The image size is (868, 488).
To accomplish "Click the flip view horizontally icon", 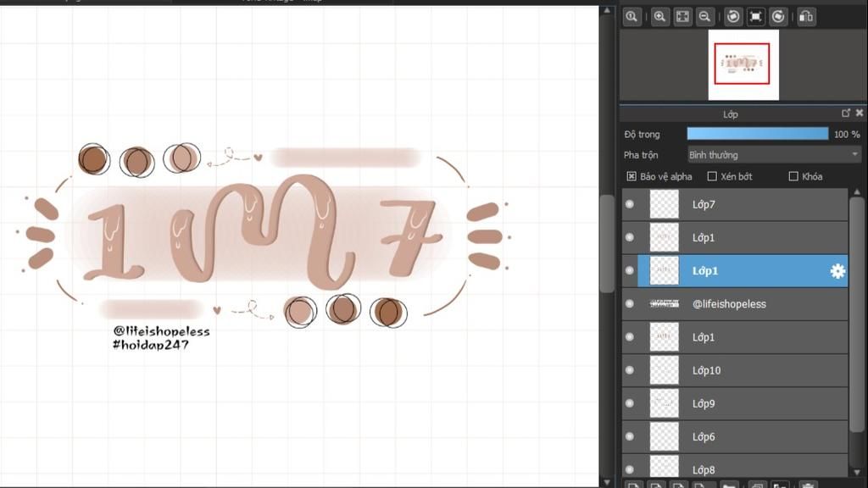I will 806,17.
